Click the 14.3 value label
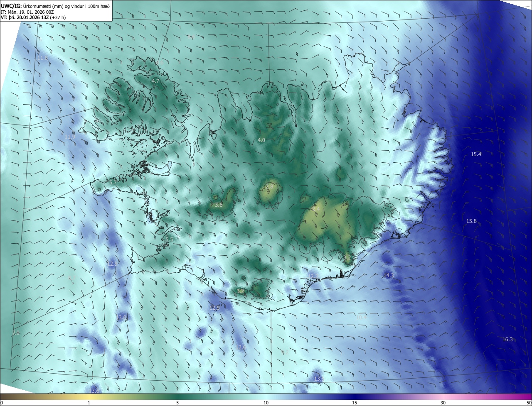This screenshot has height=406, width=532. (x=389, y=276)
